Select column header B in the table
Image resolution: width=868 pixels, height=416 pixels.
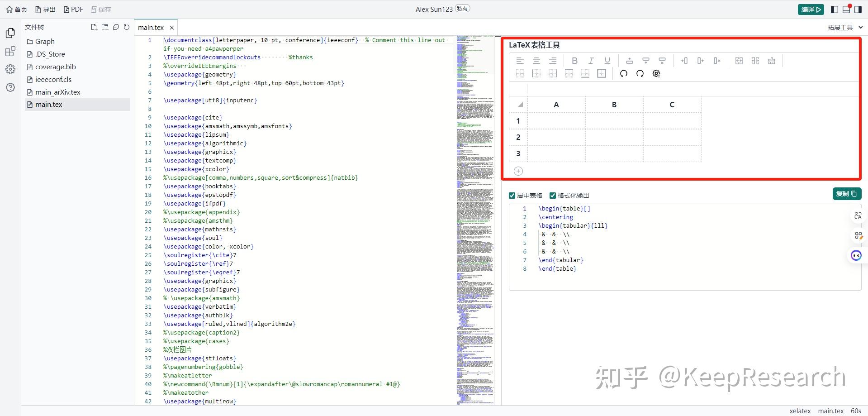point(613,104)
